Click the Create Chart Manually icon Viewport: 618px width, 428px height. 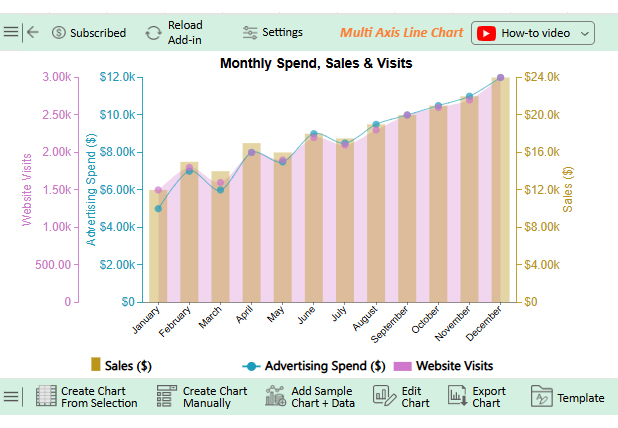(167, 396)
